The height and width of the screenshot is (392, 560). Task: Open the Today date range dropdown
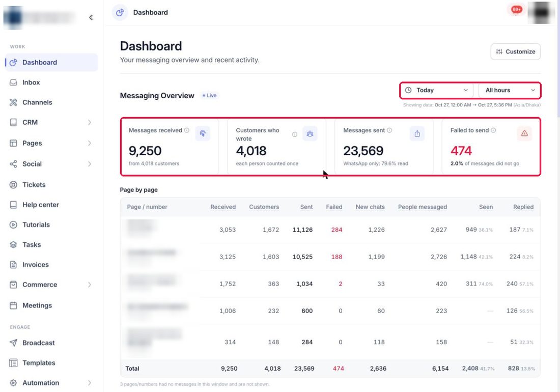click(437, 90)
